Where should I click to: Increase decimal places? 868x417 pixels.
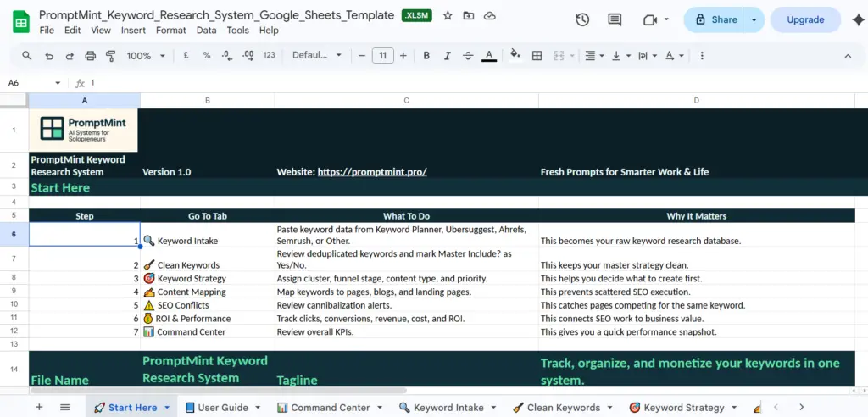tap(248, 55)
